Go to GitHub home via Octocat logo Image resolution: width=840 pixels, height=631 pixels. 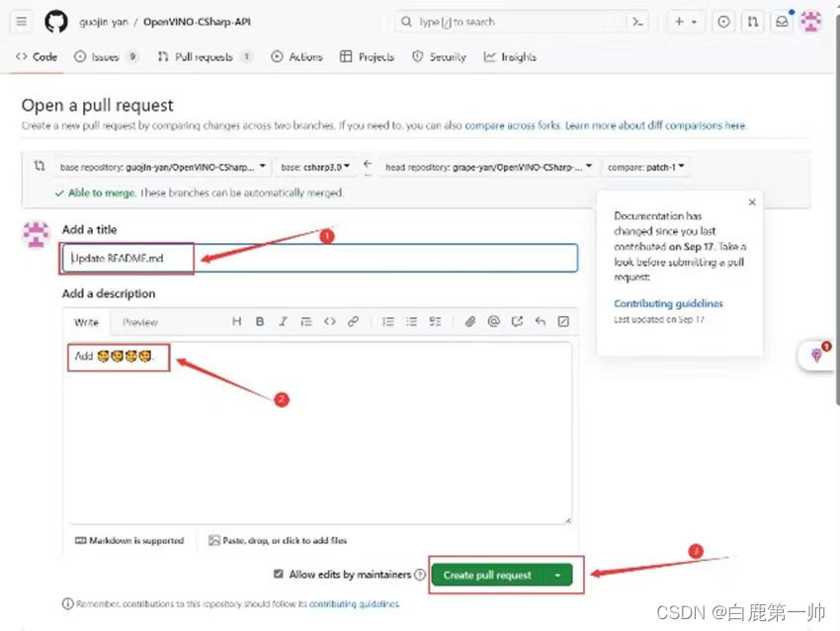pos(55,22)
